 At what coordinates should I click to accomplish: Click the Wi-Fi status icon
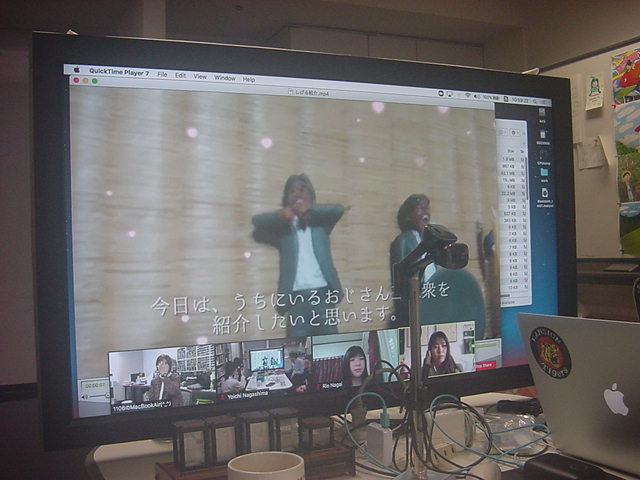[x=468, y=96]
